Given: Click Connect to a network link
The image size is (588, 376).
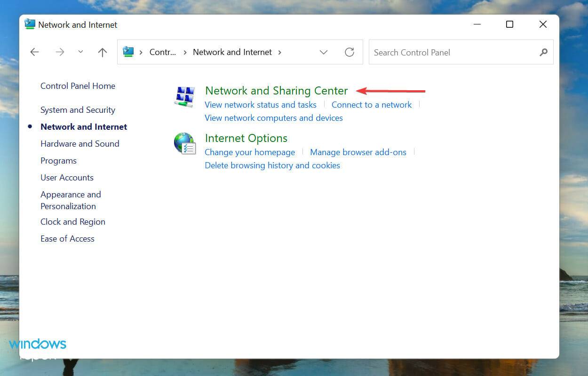Looking at the screenshot, I should tap(372, 104).
